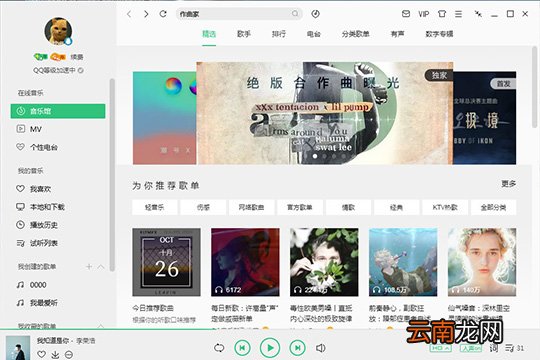This screenshot has width=540, height=360.
Task: Open 全部分类 tag list
Action: pyautogui.click(x=494, y=207)
